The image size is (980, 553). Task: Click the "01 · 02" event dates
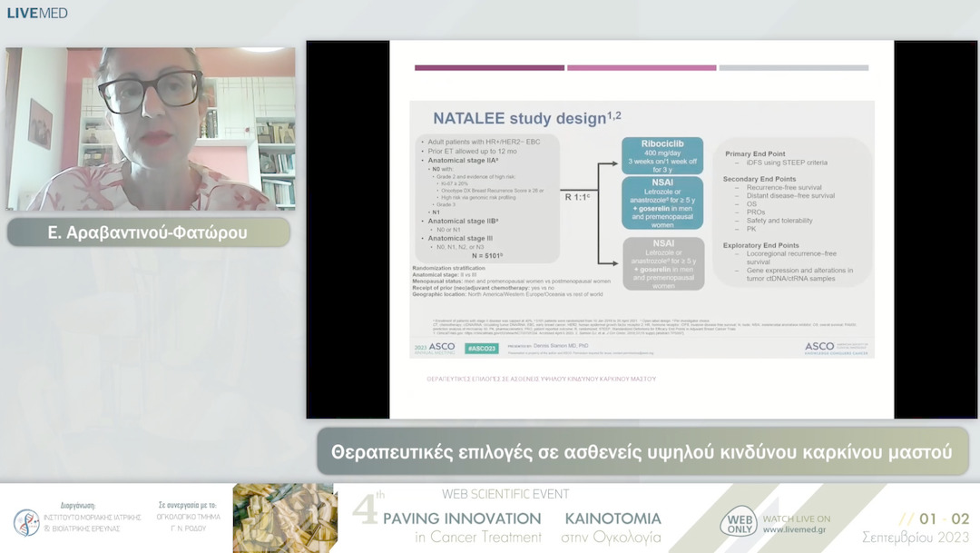pos(944,518)
